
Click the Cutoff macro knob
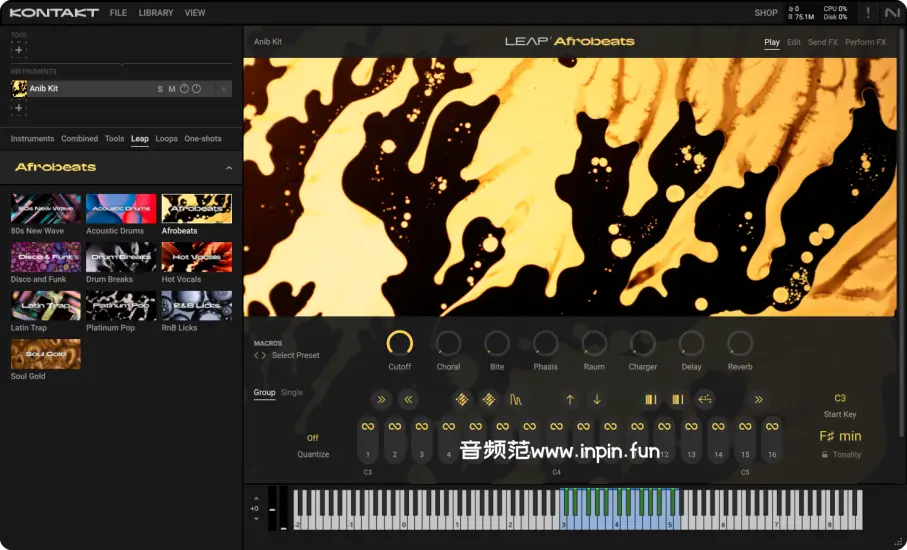coord(400,343)
